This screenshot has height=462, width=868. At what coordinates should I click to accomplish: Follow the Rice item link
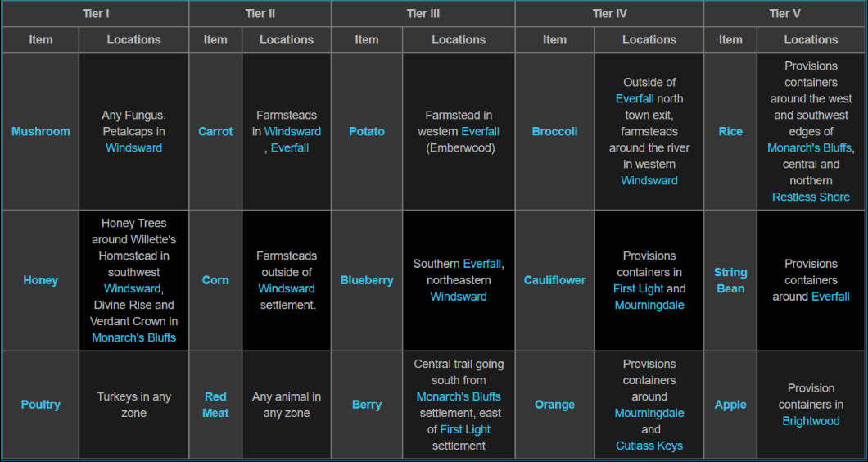[730, 131]
